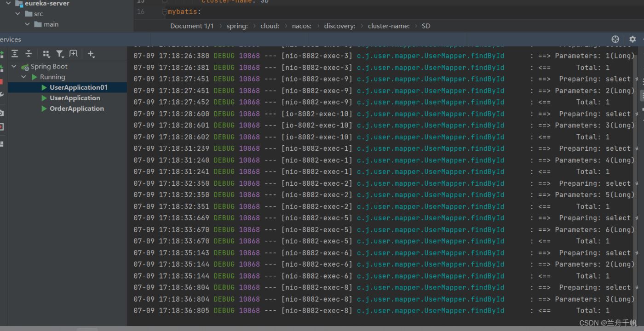This screenshot has height=331, width=644.
Task: Click the camera thread dump icon
Action: pos(1,113)
